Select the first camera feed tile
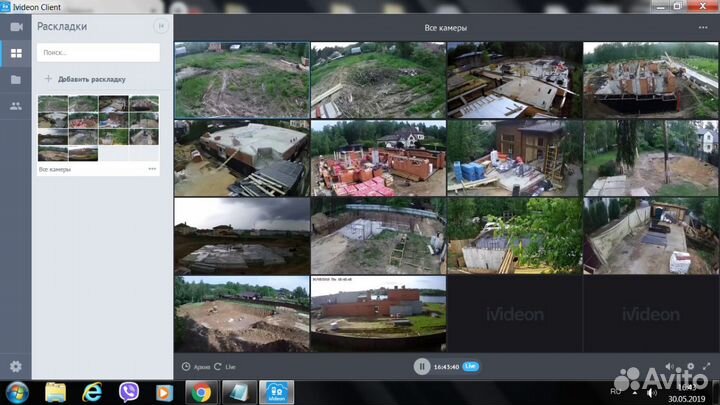 [242, 80]
